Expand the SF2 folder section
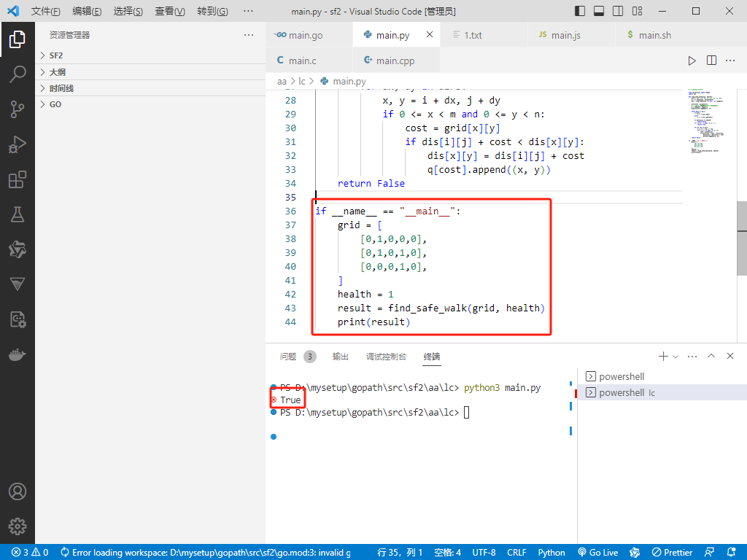The image size is (747, 560). point(150,55)
